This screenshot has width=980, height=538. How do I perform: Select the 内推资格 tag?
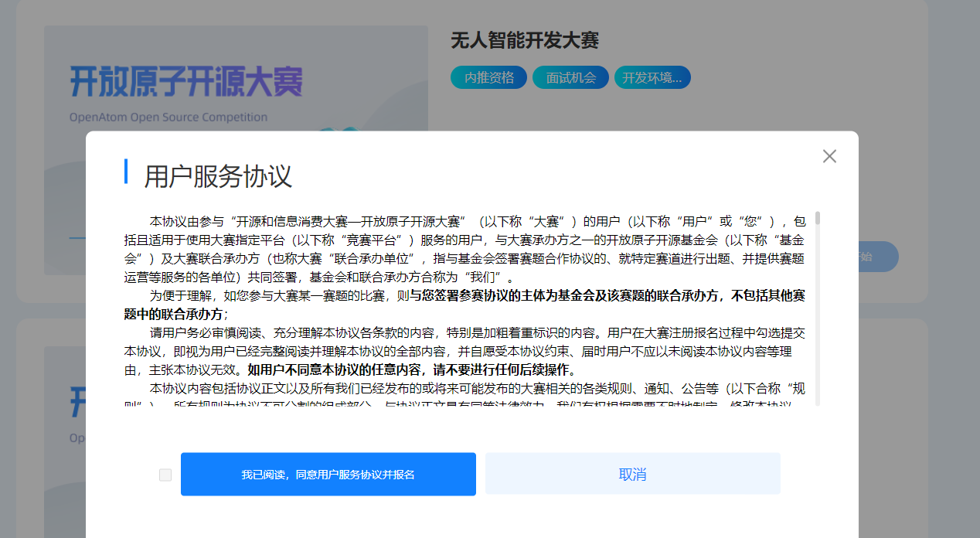(489, 77)
